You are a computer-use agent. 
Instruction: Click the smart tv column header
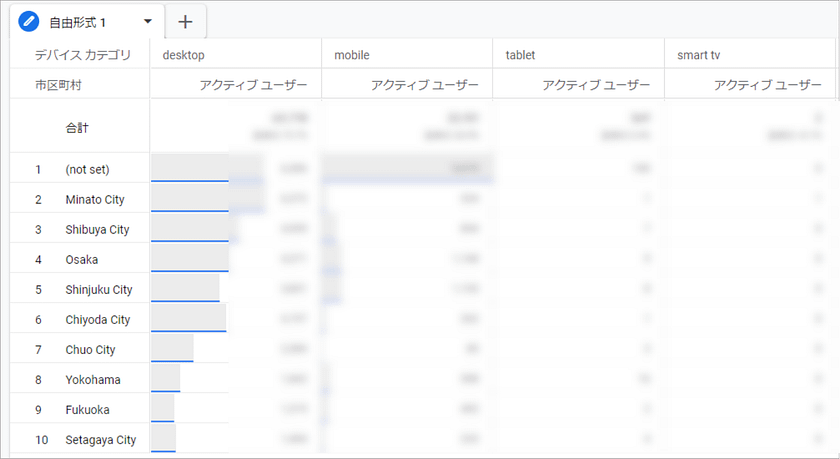point(699,55)
